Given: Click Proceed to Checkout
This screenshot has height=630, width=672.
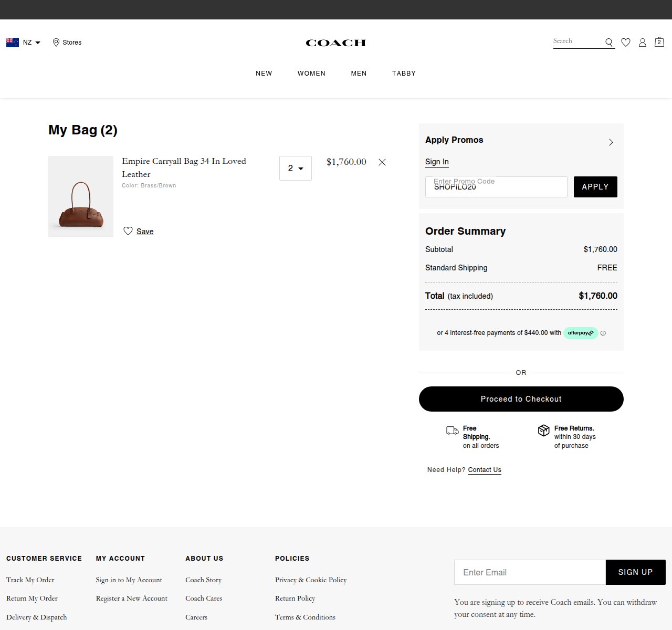Looking at the screenshot, I should 521,399.
